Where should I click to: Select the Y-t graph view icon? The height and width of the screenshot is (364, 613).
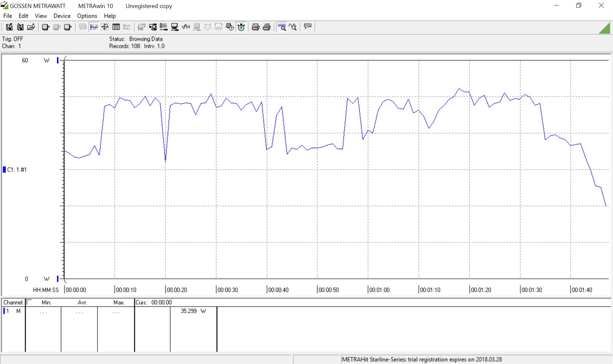[94, 27]
